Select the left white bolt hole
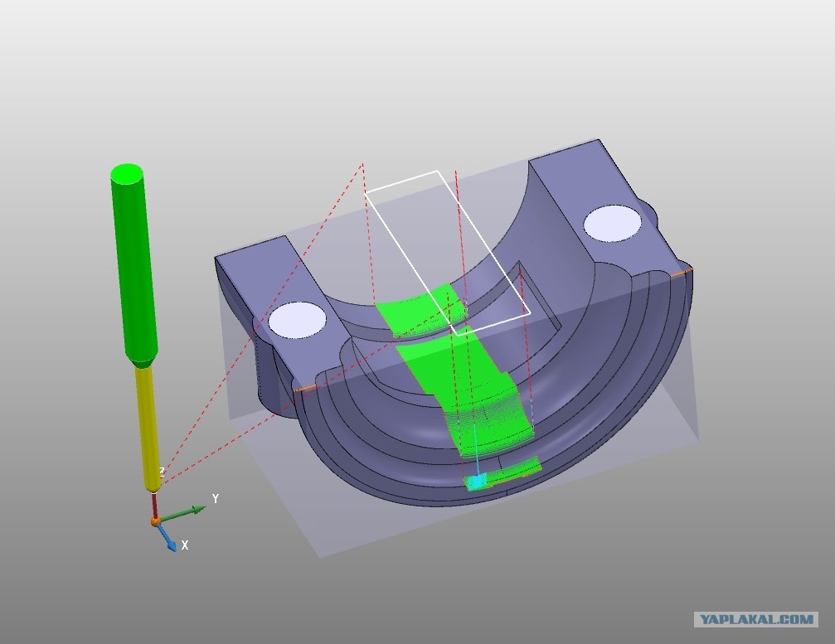This screenshot has width=835, height=644. [x=297, y=321]
